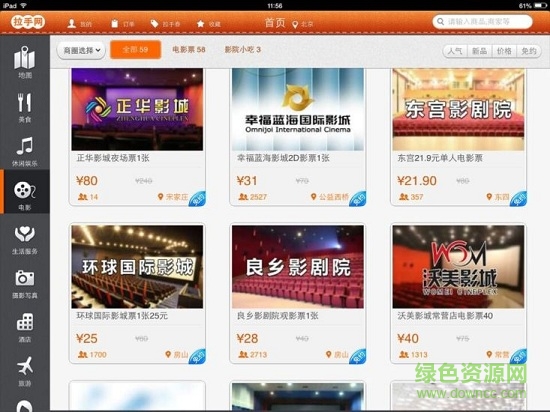The image size is (550, 412).
Task: Tap buyer count 357 on 东宫 card
Action: pyautogui.click(x=411, y=197)
